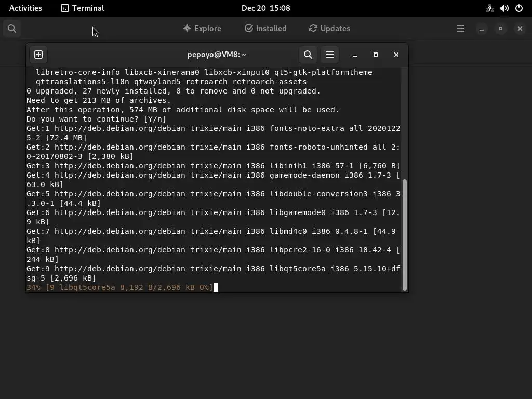Click the volume speaker icon
This screenshot has width=532, height=399.
(504, 8)
